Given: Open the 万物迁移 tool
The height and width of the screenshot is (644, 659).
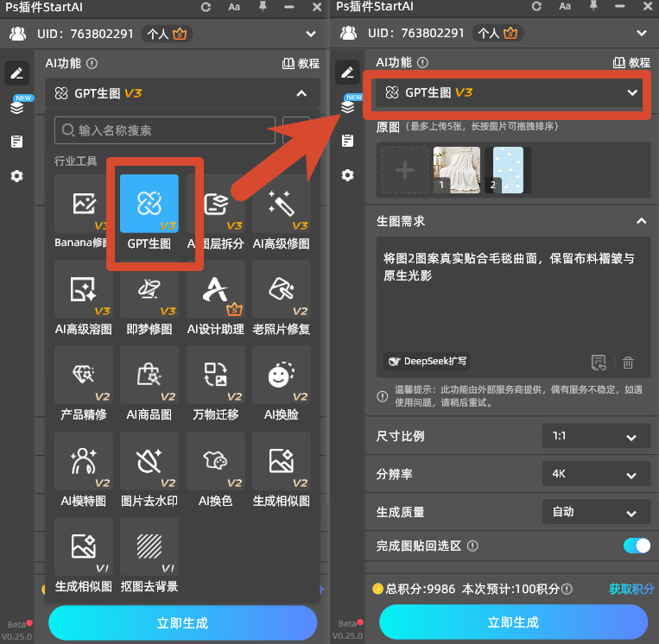Looking at the screenshot, I should point(216,376).
